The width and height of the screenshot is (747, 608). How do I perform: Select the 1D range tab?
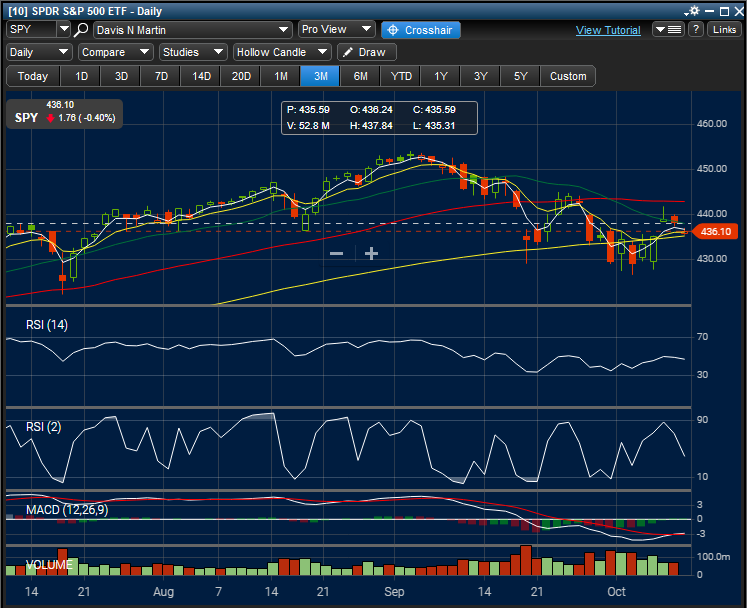click(x=81, y=76)
